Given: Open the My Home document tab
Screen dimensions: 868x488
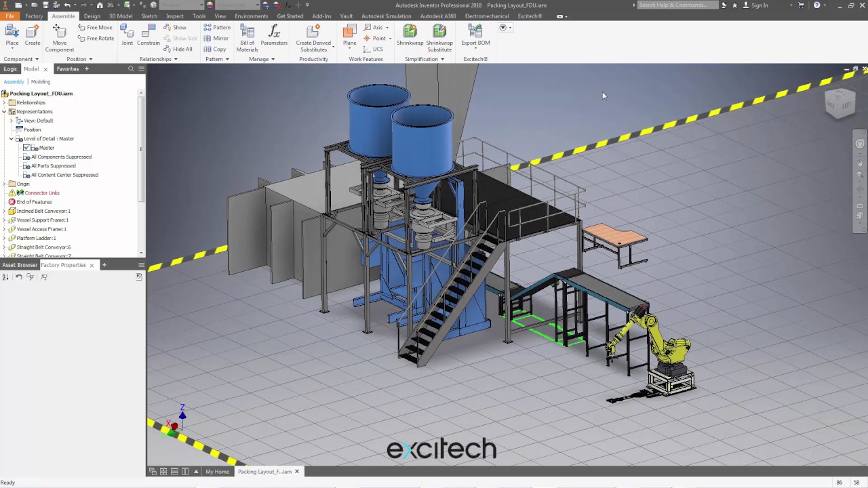Looking at the screenshot, I should coord(217,472).
